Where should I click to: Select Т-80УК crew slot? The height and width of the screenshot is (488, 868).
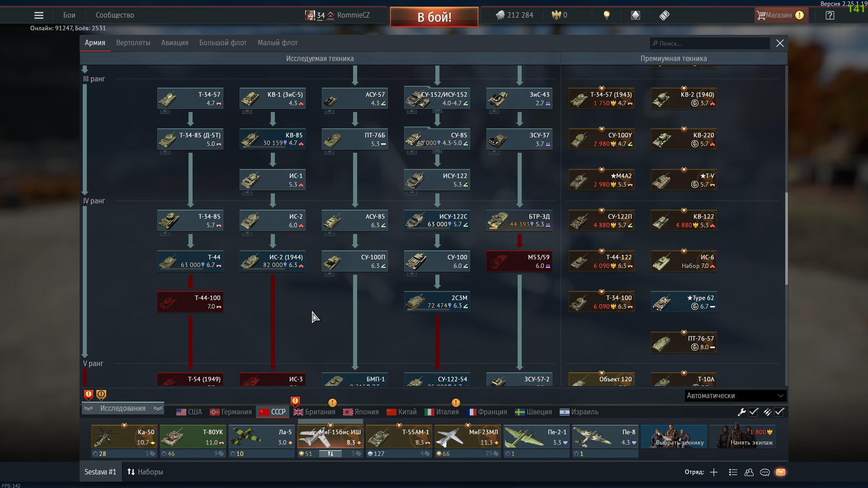click(x=193, y=436)
